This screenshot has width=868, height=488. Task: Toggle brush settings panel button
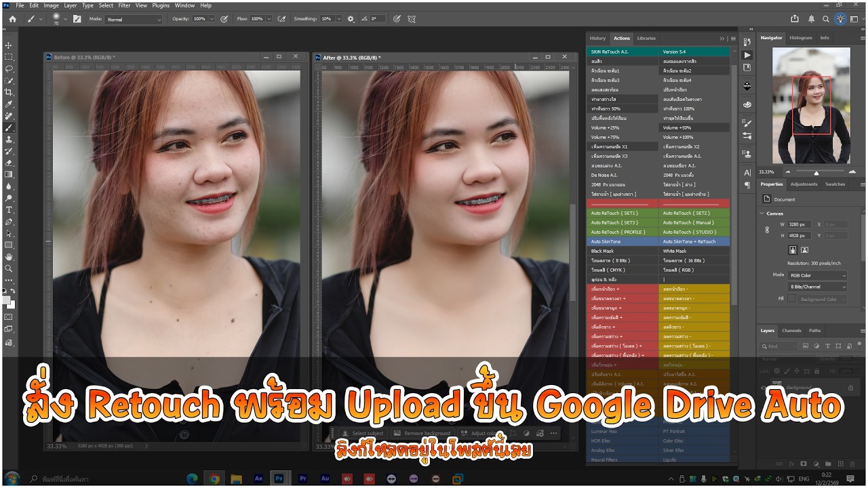pos(77,19)
